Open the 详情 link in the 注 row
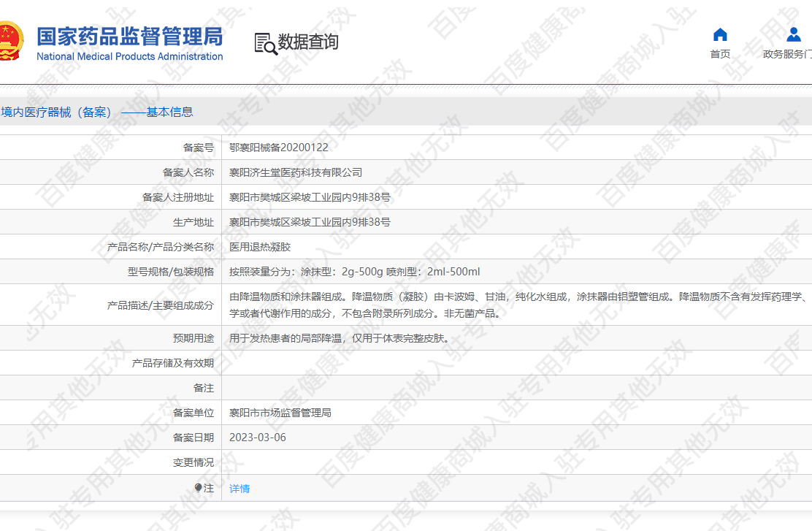The height and width of the screenshot is (531, 812). pyautogui.click(x=240, y=489)
